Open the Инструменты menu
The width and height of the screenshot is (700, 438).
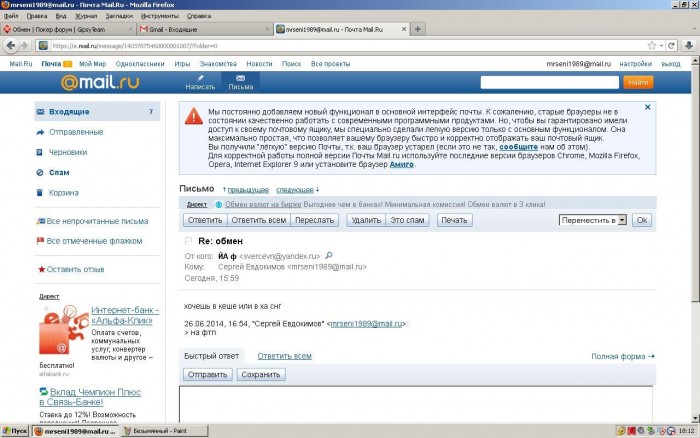click(159, 16)
